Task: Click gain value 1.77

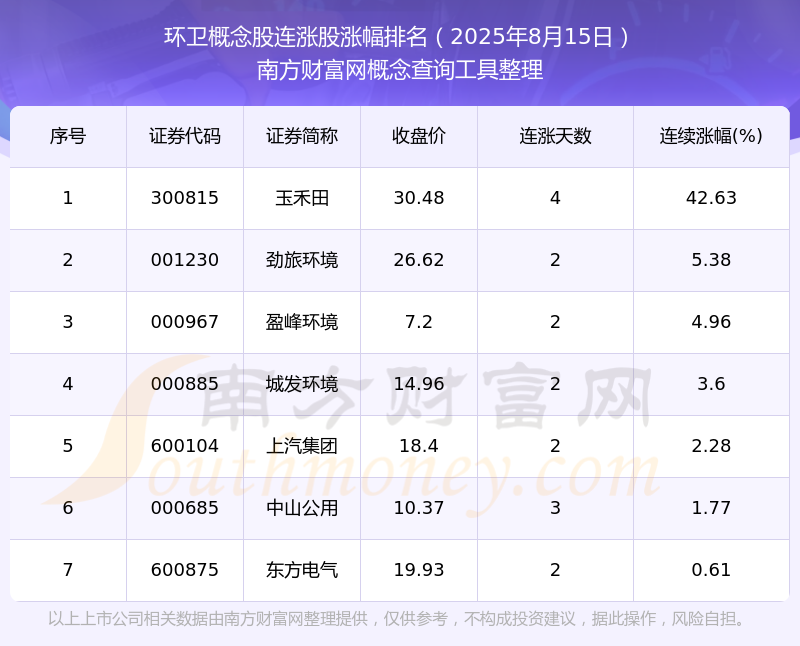Action: pos(711,508)
